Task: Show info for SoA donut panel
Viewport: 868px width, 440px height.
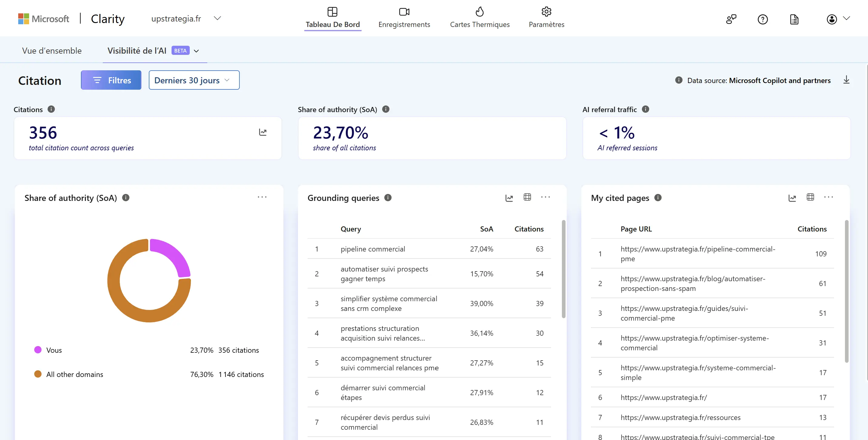Action: (x=126, y=198)
